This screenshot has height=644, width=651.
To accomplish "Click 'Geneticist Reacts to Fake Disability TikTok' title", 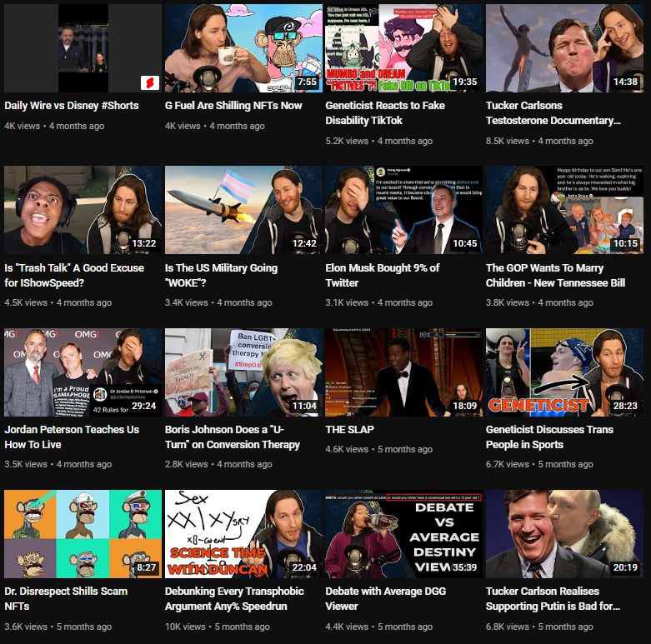I will 385,112.
